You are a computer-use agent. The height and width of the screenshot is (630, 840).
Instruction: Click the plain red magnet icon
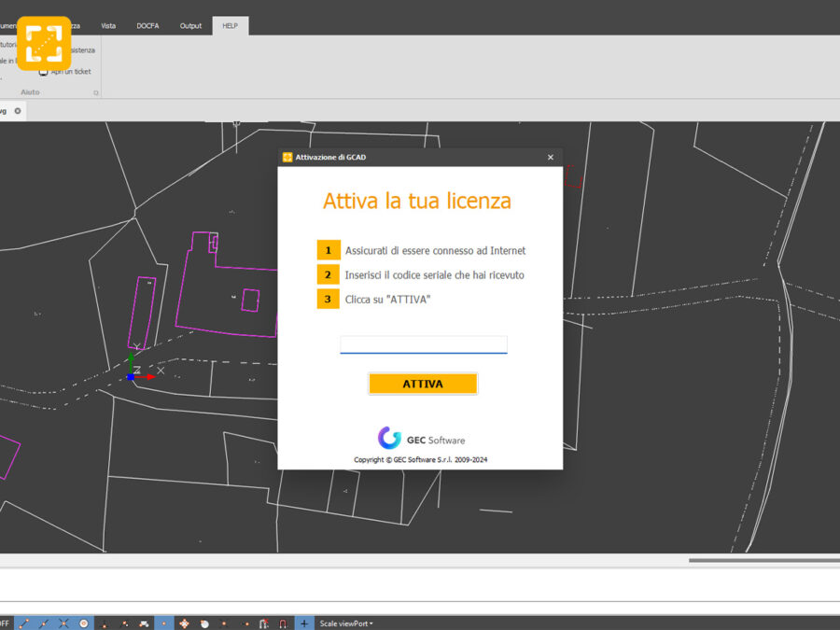(x=283, y=623)
